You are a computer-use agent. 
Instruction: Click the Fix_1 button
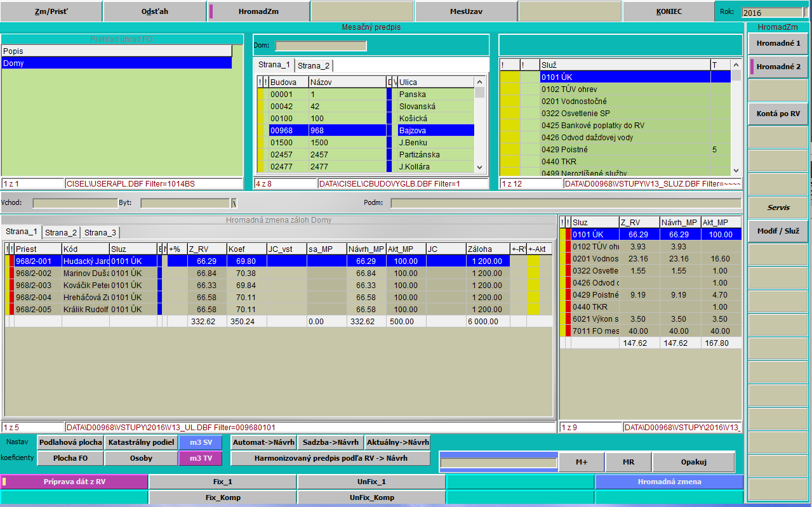(223, 482)
